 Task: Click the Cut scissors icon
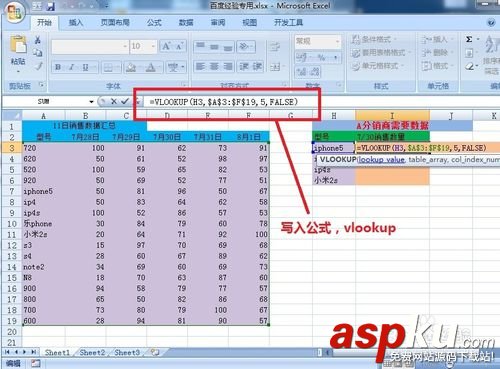point(38,40)
